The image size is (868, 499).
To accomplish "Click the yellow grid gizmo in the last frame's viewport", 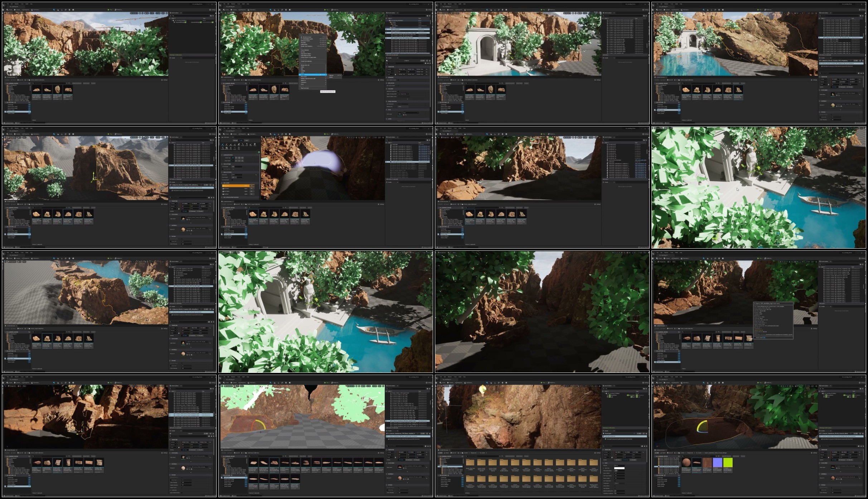I will coord(702,426).
